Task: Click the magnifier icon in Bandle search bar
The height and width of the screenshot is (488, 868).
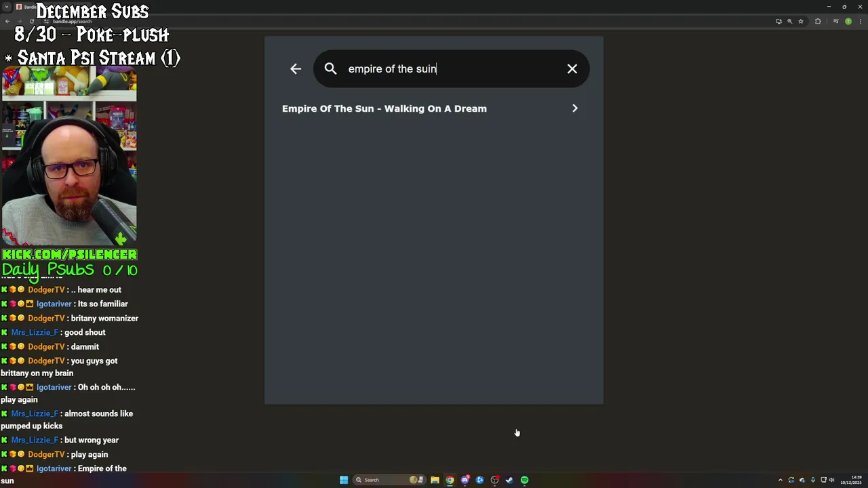Action: coord(330,68)
